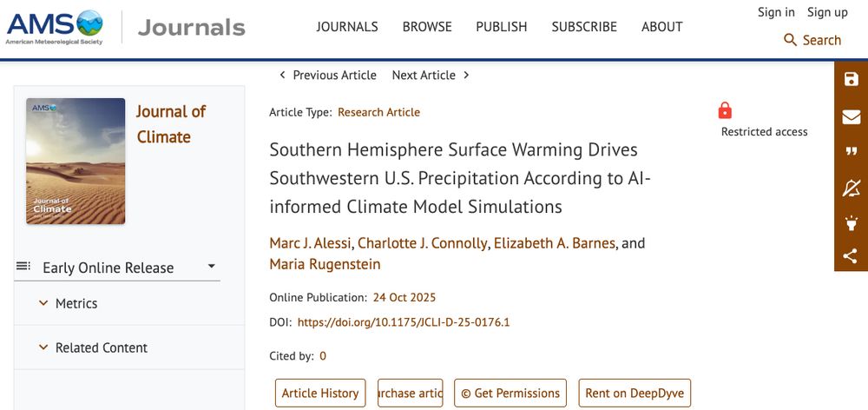This screenshot has height=410, width=868.
Task: Expand the Metrics section
Action: pyautogui.click(x=43, y=303)
